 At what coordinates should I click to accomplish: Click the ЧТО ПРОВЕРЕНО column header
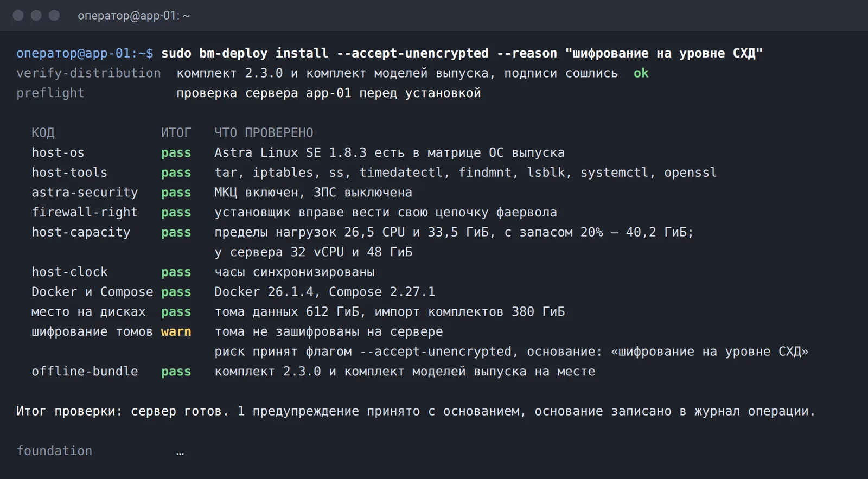click(x=264, y=133)
